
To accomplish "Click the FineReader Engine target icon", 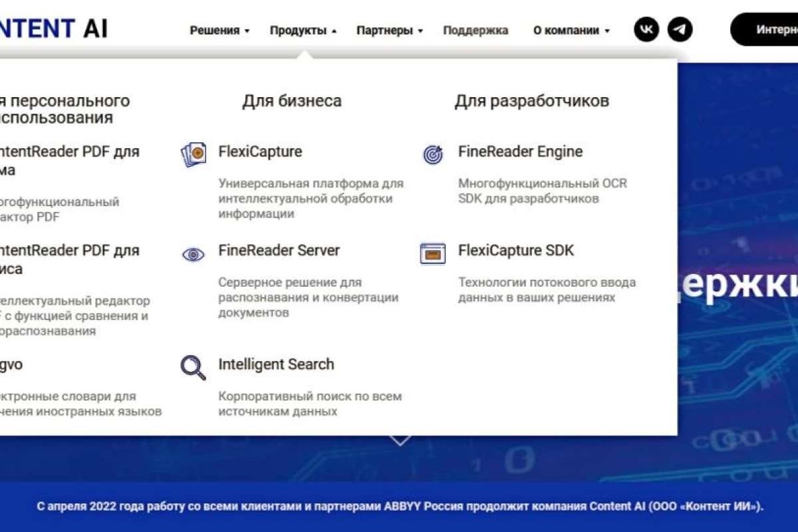I will click(x=433, y=155).
